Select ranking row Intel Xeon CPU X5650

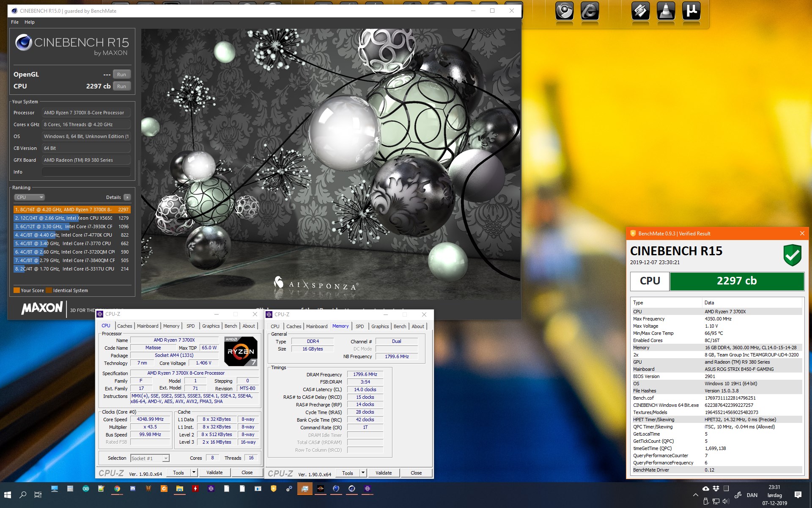(72, 218)
